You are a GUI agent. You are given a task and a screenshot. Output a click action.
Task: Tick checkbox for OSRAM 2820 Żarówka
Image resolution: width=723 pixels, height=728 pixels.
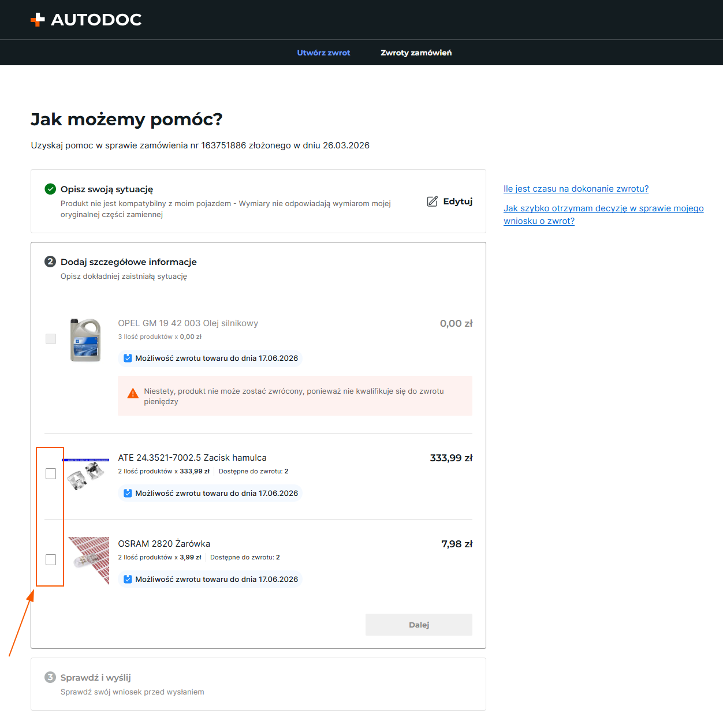pos(51,559)
